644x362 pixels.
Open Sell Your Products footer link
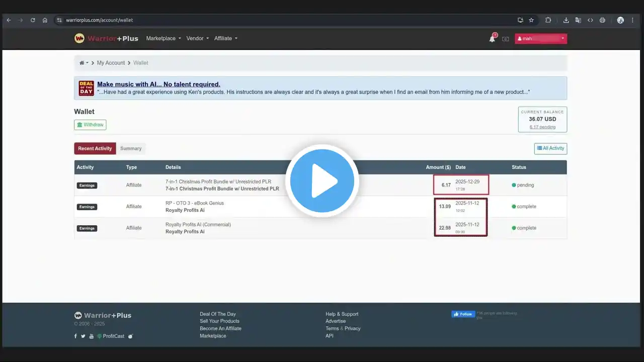tap(219, 321)
